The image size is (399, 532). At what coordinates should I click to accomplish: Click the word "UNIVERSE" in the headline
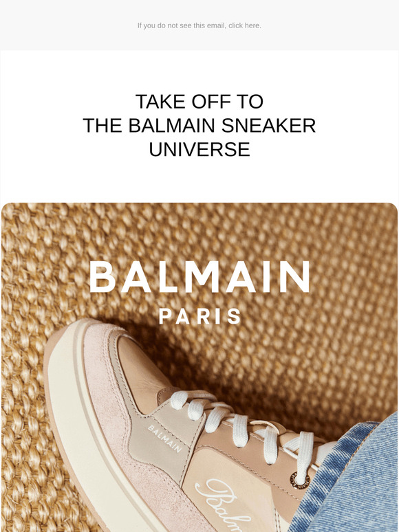(x=199, y=149)
